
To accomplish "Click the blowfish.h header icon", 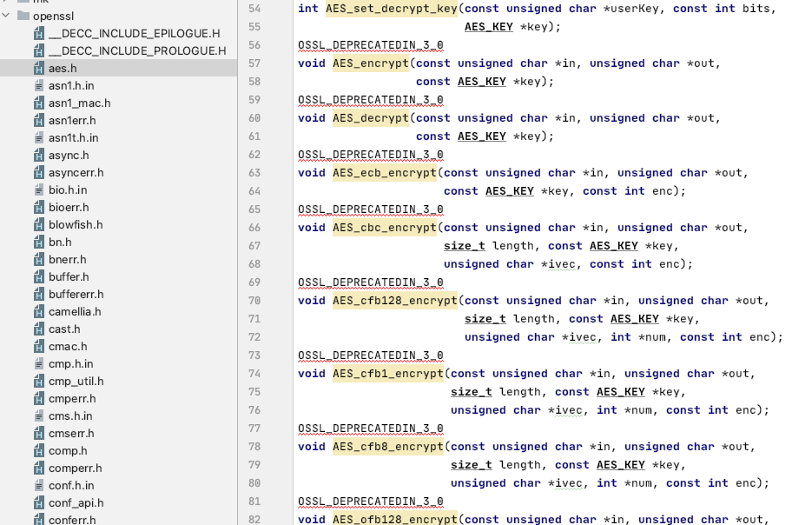I will click(39, 224).
